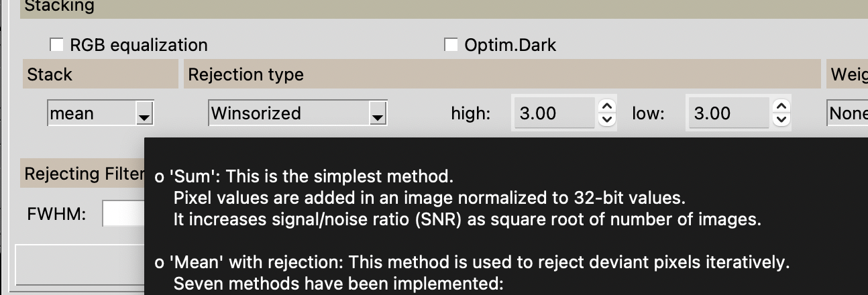
Task: Click the 'low:' label text
Action: (648, 113)
